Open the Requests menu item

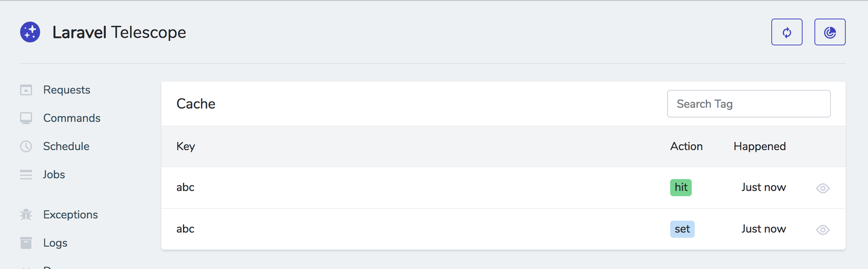(67, 90)
